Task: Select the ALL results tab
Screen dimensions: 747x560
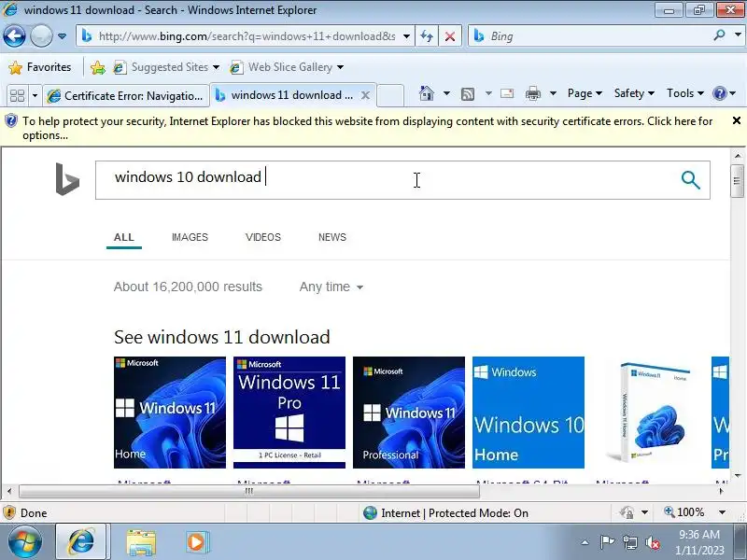Action: 124,237
